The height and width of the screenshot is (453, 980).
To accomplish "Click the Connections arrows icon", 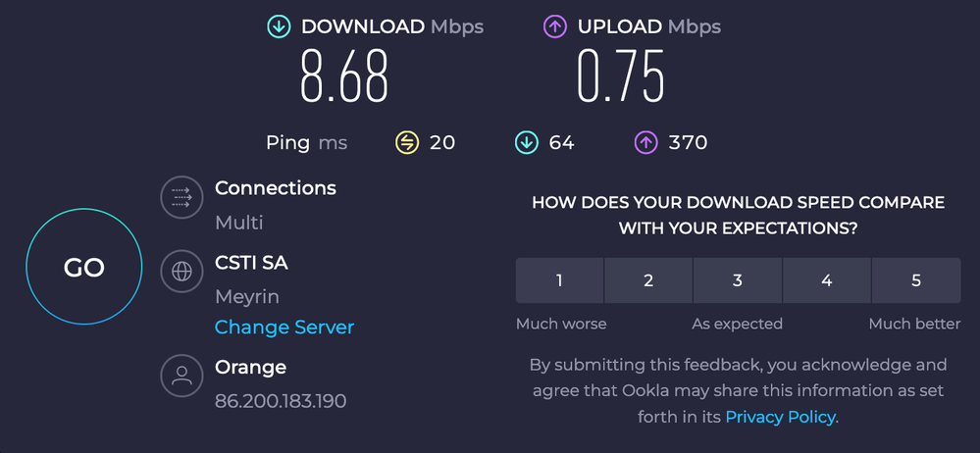I will (181, 198).
